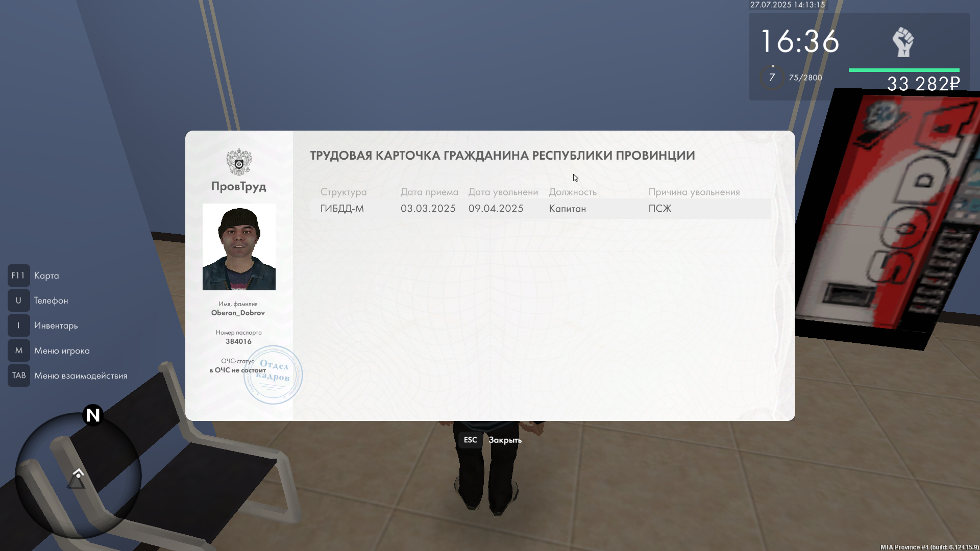Click the MTA Province build version text

point(929,547)
